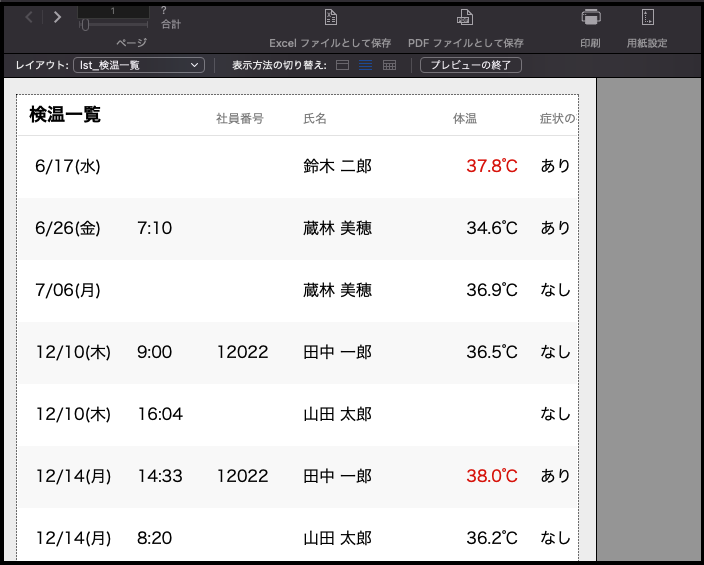This screenshot has width=704, height=565.
Task: Open the layout dropdown lst_検温一覧
Action: pos(138,65)
